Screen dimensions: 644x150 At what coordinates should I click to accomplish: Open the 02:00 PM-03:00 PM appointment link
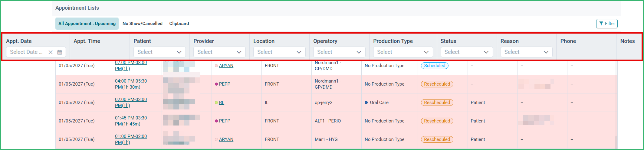point(131,103)
